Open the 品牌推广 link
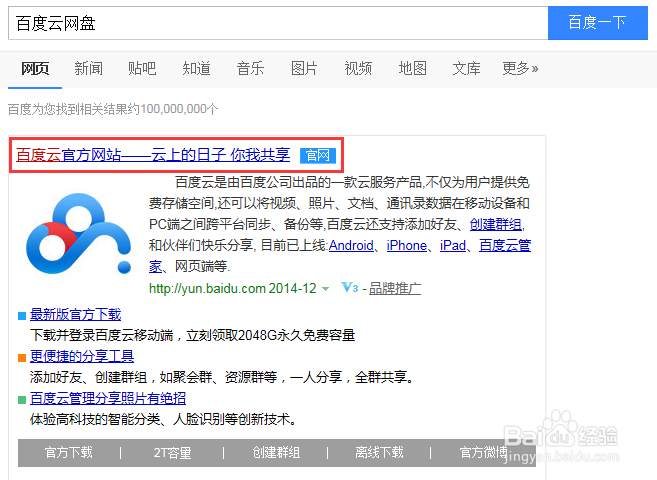Image resolution: width=657 pixels, height=480 pixels. pyautogui.click(x=395, y=288)
